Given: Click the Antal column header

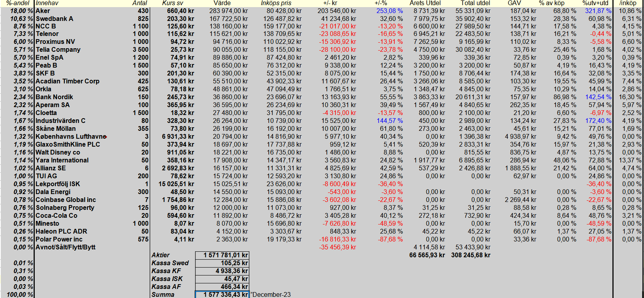Looking at the screenshot, I should 140,3.
